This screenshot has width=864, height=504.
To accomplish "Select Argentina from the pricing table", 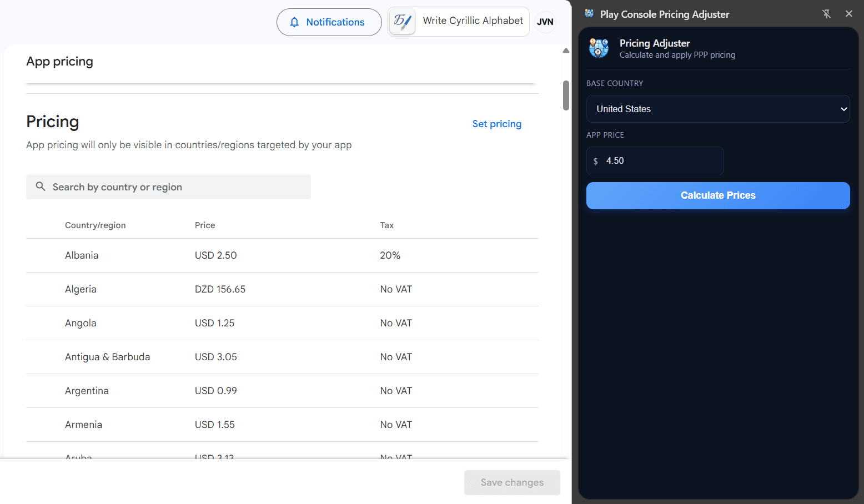I will pyautogui.click(x=87, y=390).
